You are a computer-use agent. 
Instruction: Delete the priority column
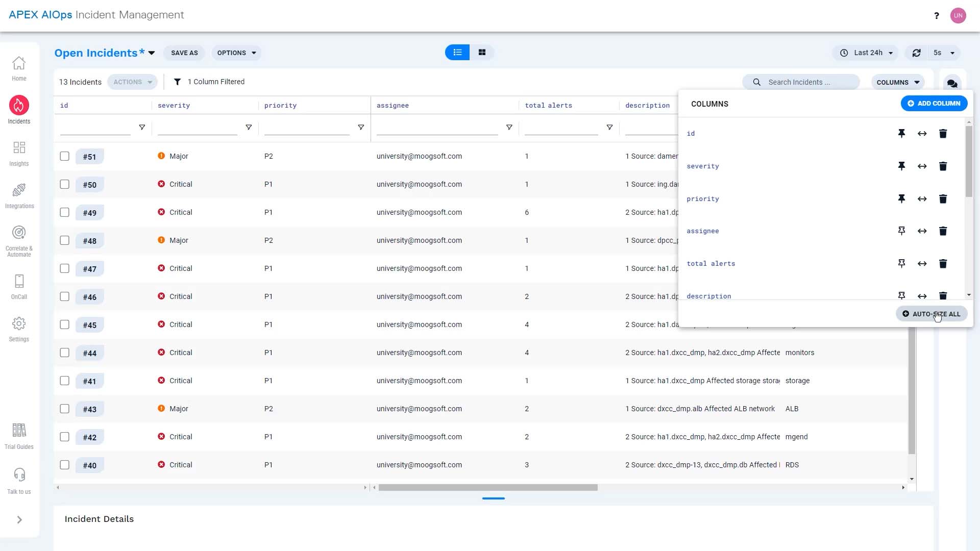click(943, 199)
